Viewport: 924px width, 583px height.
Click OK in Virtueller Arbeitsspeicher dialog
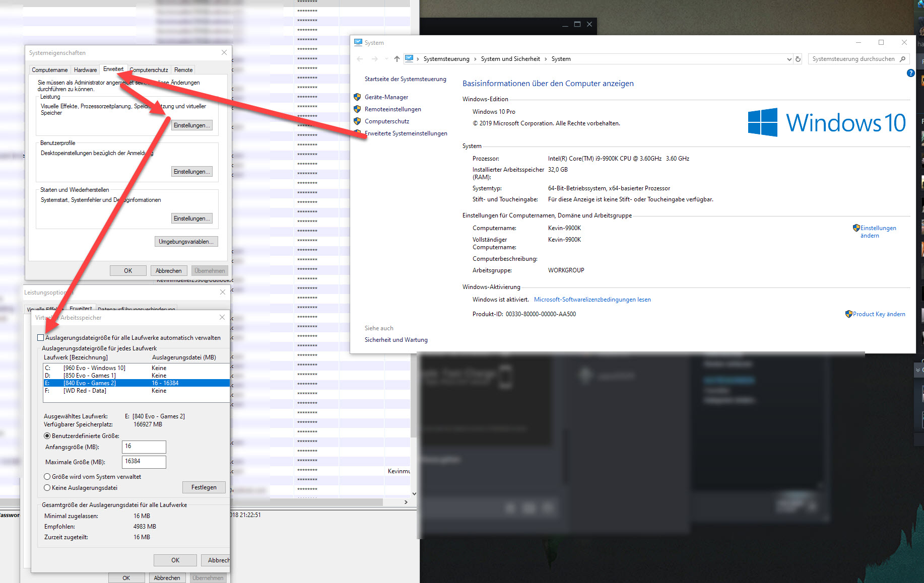point(175,560)
